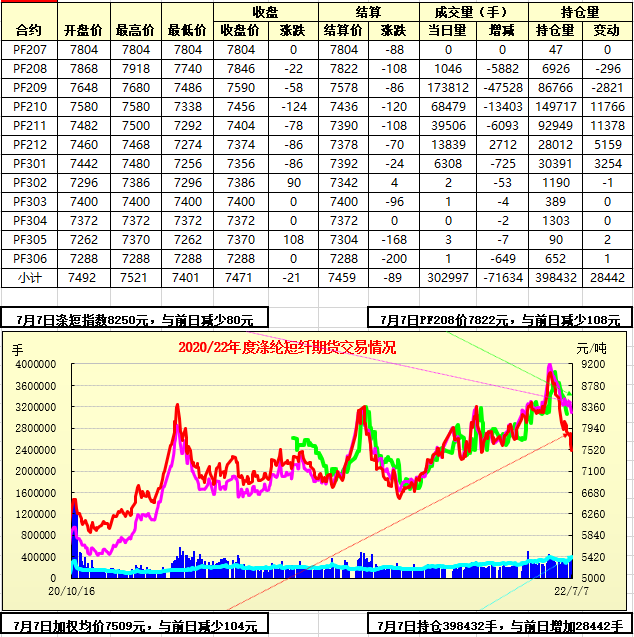Select the 涤短指数8250元 text box
The image size is (634, 637).
(135, 320)
